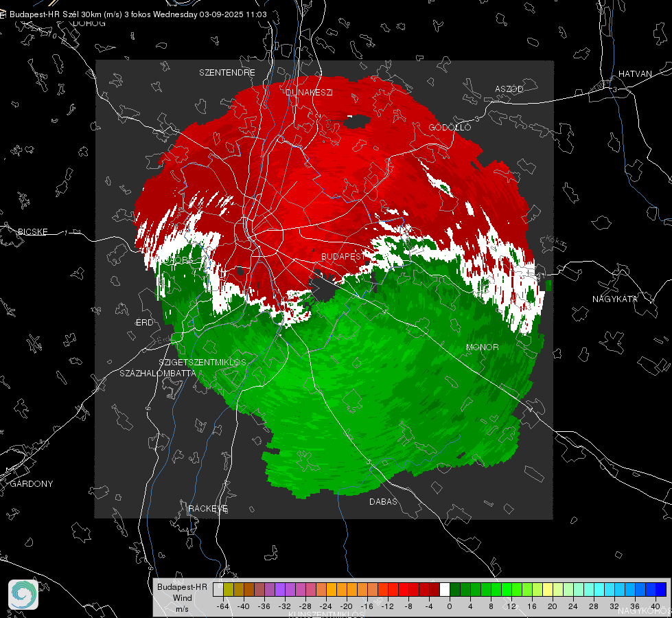Screen dimensions: 672x618
Task: Click the 40 legend value
Action: 656,606
